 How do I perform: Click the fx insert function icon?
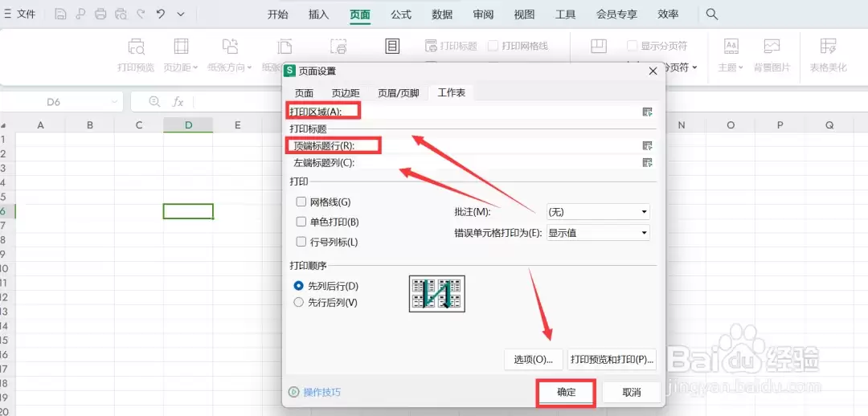pyautogui.click(x=178, y=102)
